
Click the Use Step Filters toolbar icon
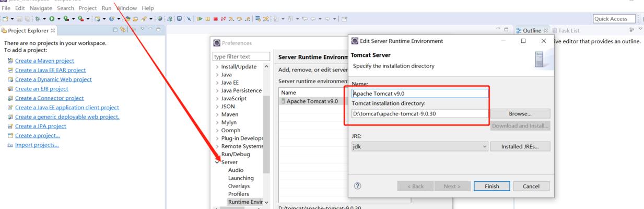point(266,19)
